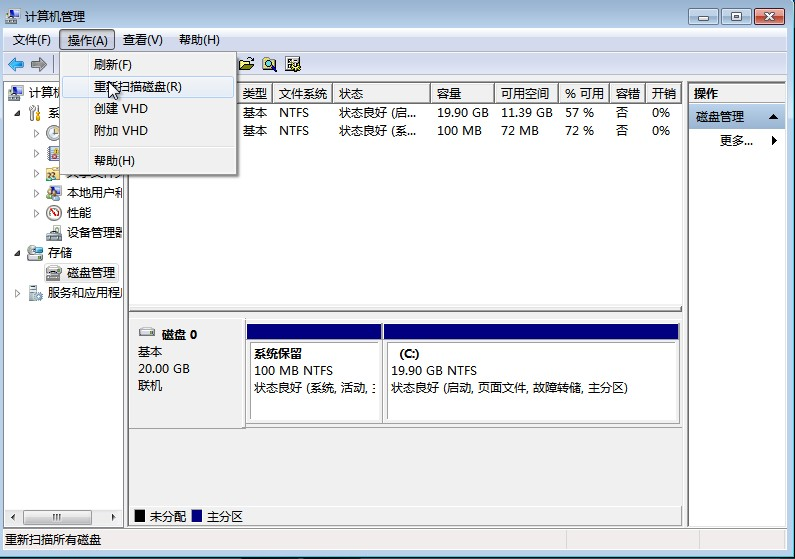This screenshot has width=795, height=559.
Task: Choose 创建 VHD from the menu
Action: pyautogui.click(x=121, y=109)
